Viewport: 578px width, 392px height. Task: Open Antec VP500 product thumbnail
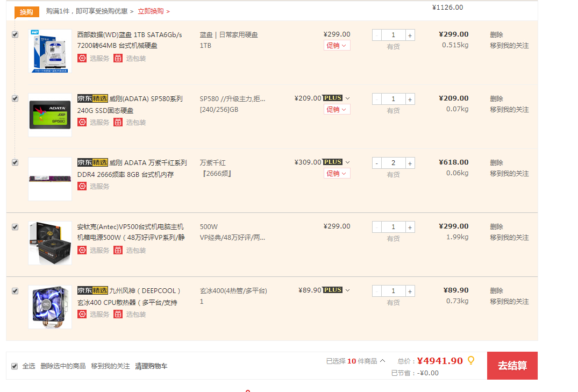[50, 243]
